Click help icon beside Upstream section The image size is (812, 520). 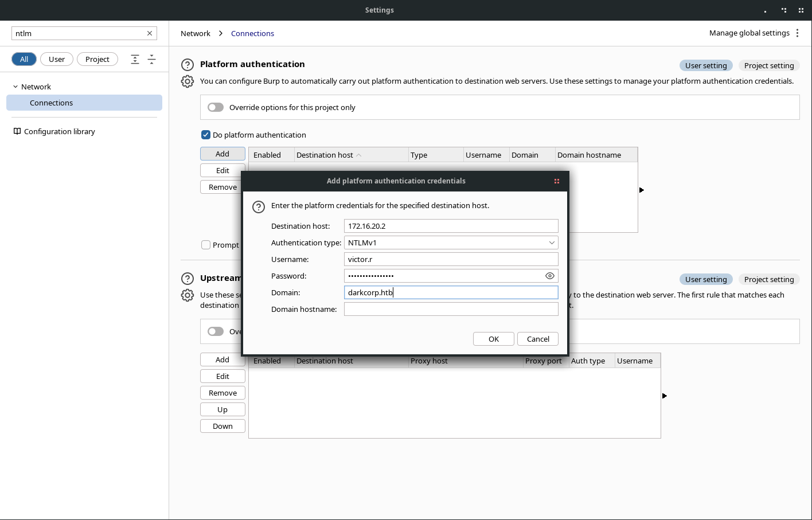pyautogui.click(x=188, y=279)
